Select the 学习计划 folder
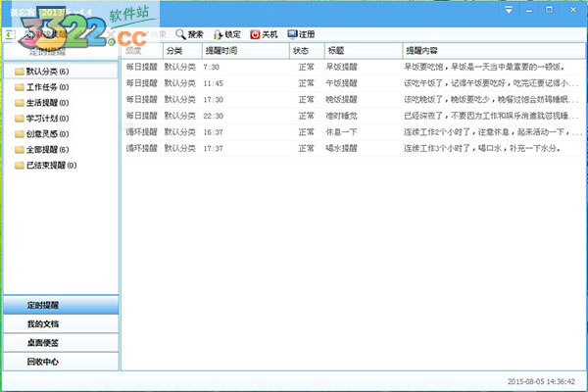 (x=41, y=119)
